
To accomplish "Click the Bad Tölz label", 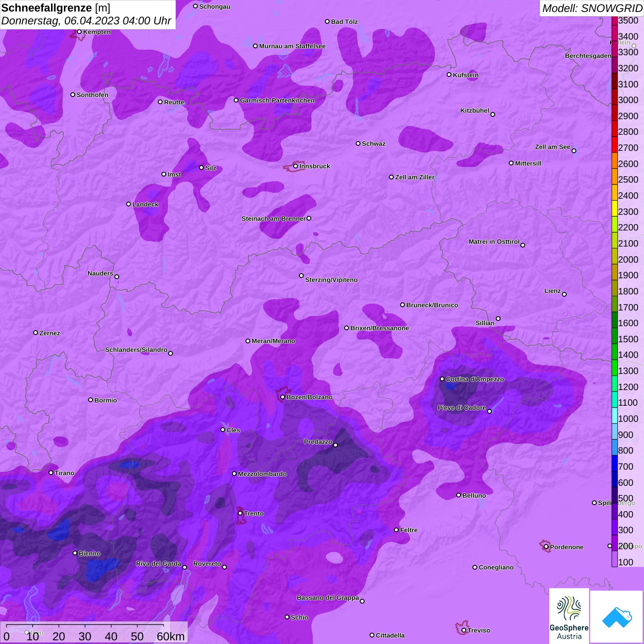I will 344,22.
